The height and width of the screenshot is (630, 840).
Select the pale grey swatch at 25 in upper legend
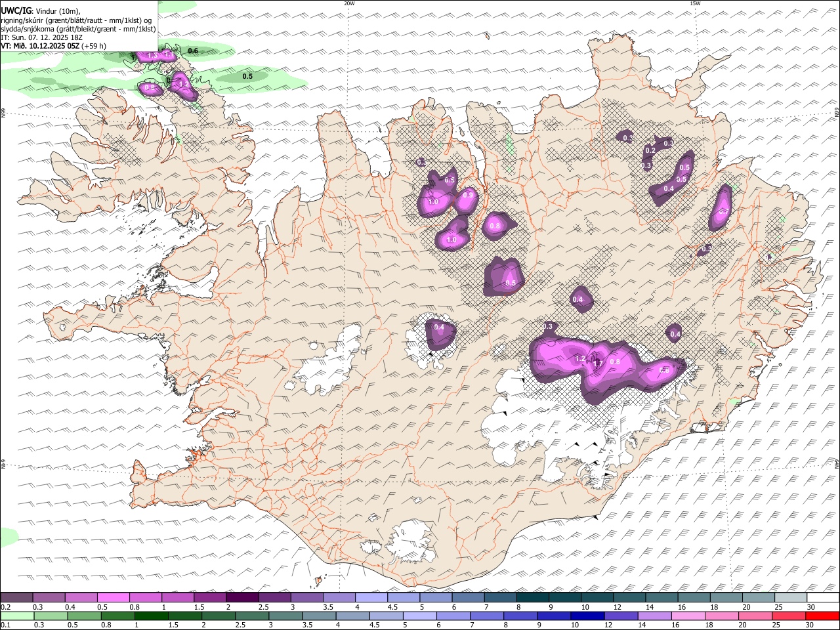click(791, 598)
